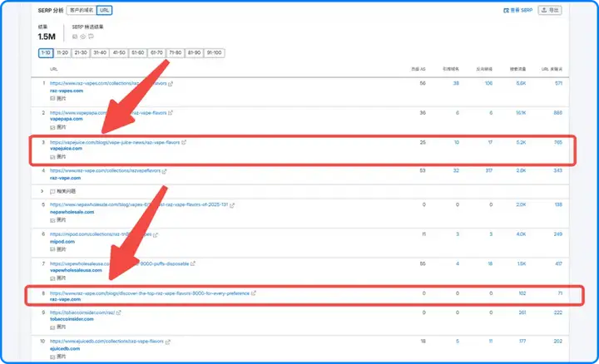599x364 pixels.
Task: Open the vapejuice.com domain link
Action: [x=66, y=149]
